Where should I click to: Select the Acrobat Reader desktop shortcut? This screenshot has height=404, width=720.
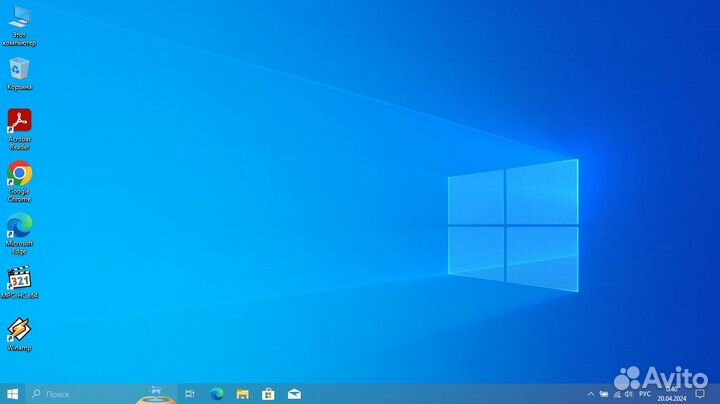tap(19, 129)
